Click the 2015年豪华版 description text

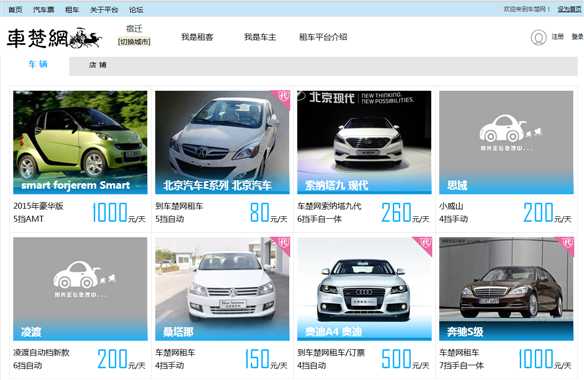[x=38, y=206]
